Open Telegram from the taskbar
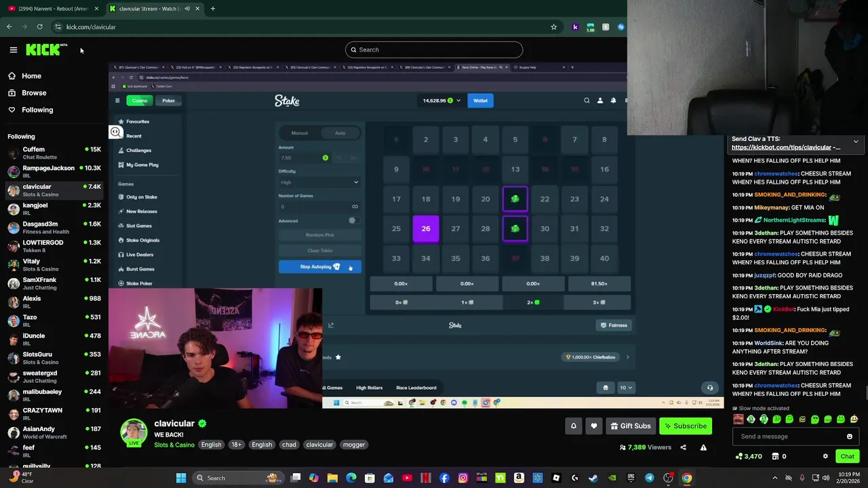The width and height of the screenshot is (868, 488). click(650, 478)
